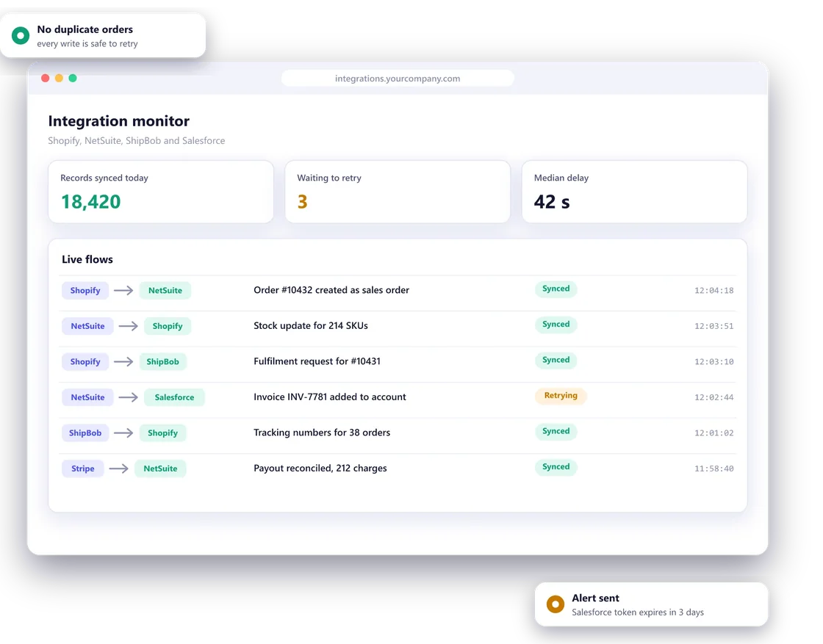Click the Retrying status badge
This screenshot has width=823, height=644.
tap(561, 396)
